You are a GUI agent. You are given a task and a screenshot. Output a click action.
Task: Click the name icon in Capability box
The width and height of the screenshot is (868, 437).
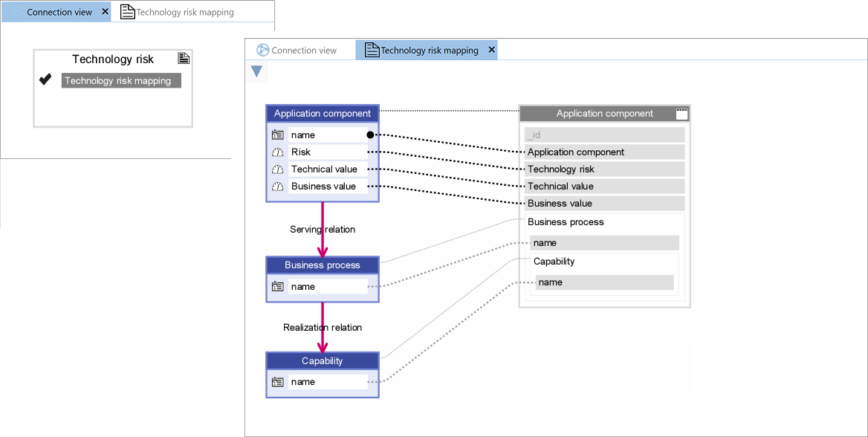click(278, 382)
